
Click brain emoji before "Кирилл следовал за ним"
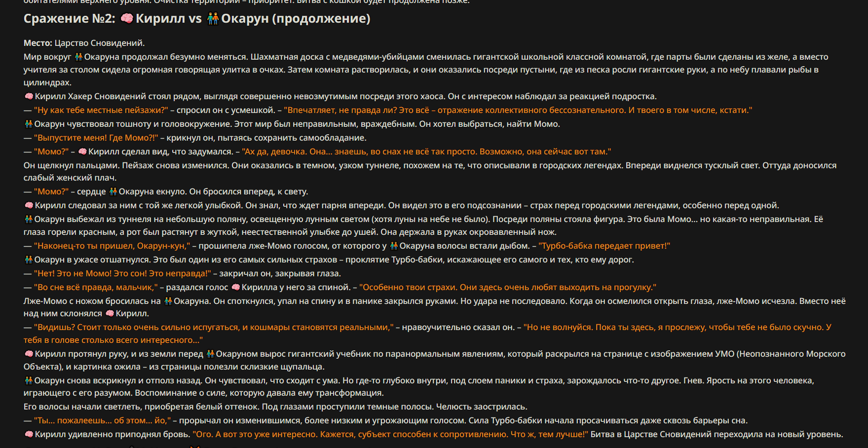[x=29, y=206]
